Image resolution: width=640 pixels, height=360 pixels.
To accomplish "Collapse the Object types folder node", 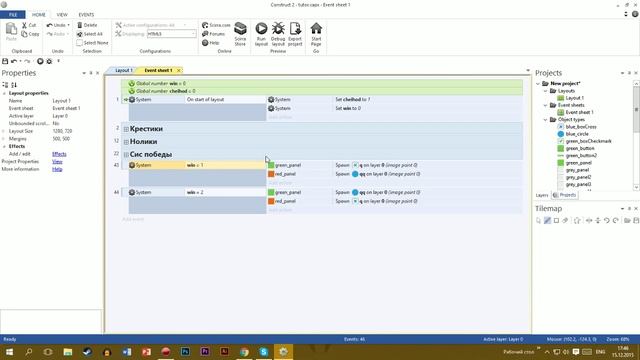I will 545,120.
